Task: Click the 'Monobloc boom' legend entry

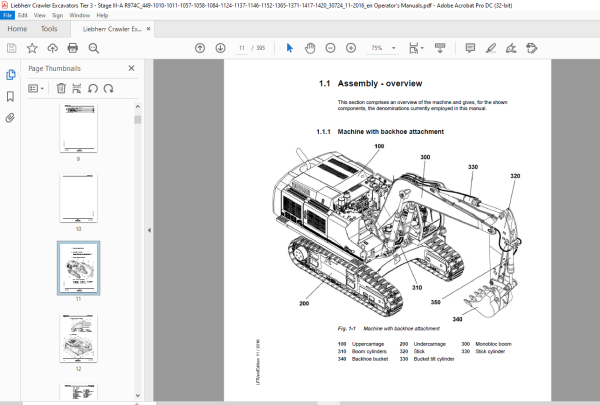Action: click(x=493, y=344)
